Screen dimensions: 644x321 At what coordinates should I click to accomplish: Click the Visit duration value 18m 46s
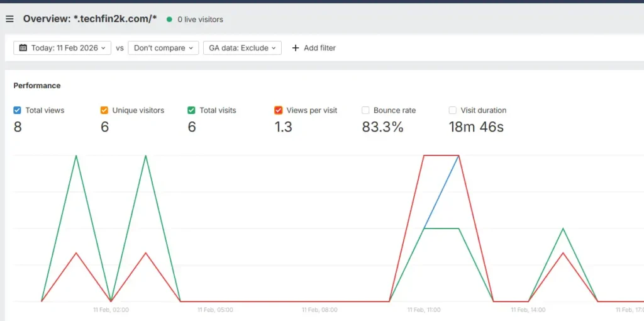(x=477, y=127)
